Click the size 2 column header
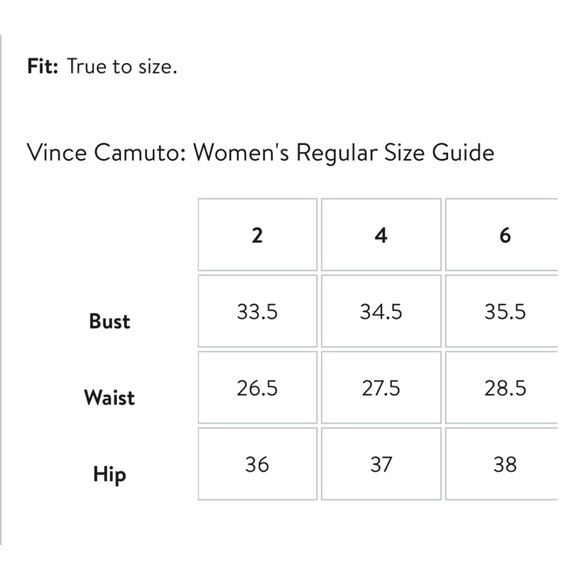The width and height of the screenshot is (580, 580). click(x=257, y=235)
